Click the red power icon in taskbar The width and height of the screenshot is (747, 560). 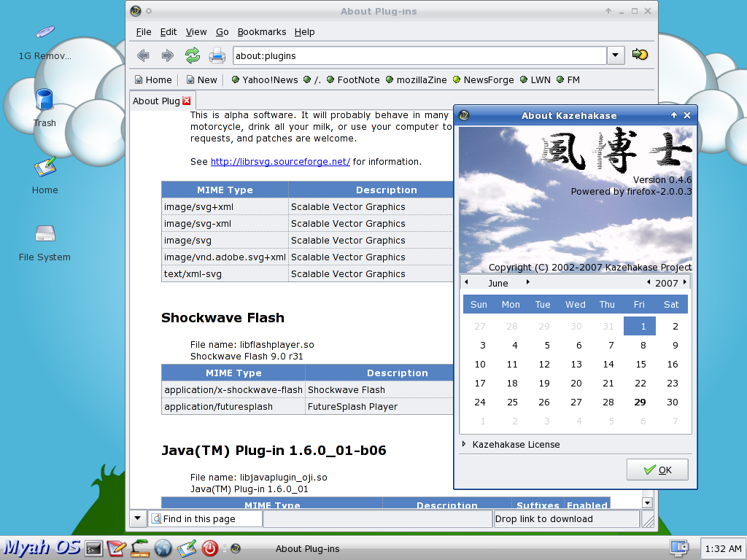tap(209, 548)
